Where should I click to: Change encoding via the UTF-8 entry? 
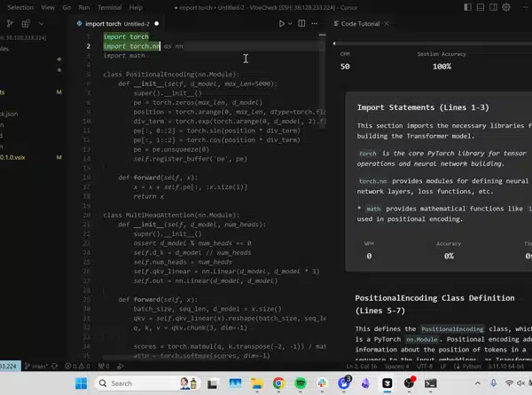pyautogui.click(x=425, y=366)
